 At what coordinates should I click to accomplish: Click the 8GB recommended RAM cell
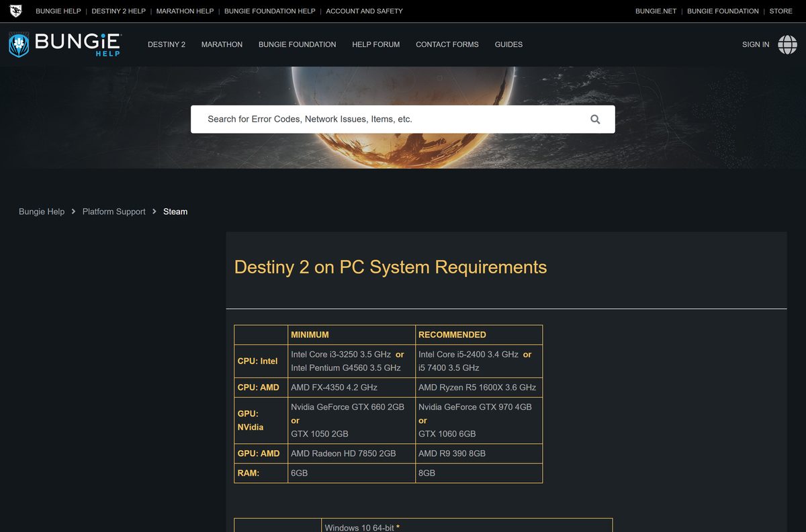pos(479,473)
